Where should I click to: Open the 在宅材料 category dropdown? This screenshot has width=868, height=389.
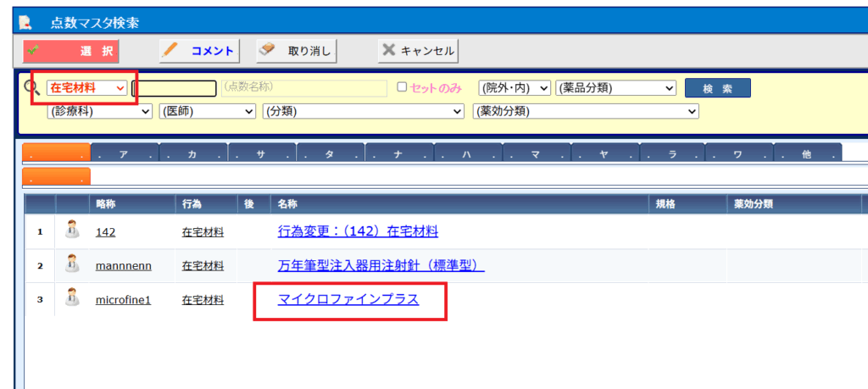point(87,88)
